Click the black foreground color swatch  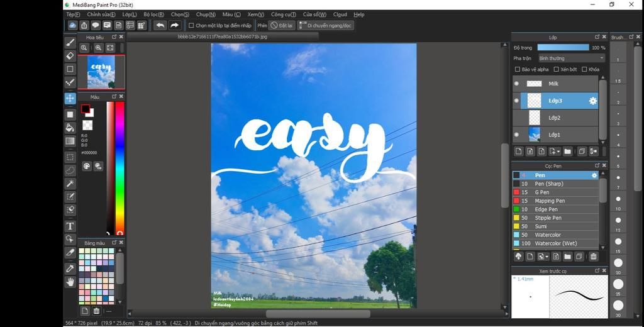click(85, 109)
